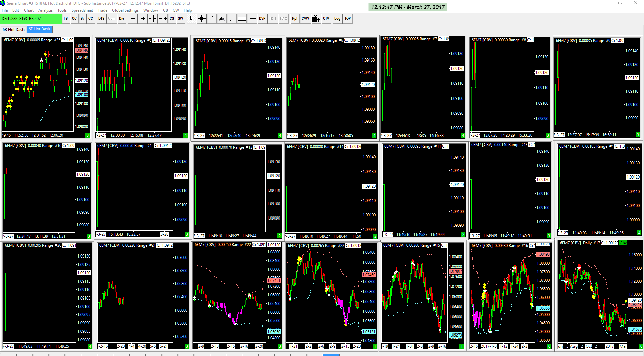The height and width of the screenshot is (356, 644).
Task: Open the Global Settings menu
Action: point(125,10)
